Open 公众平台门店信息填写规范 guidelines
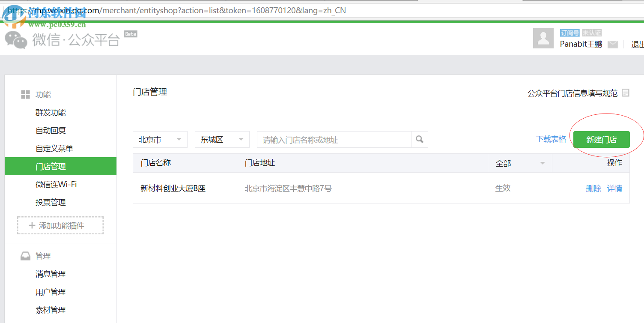Viewport: 644px width, 323px height. (572, 93)
